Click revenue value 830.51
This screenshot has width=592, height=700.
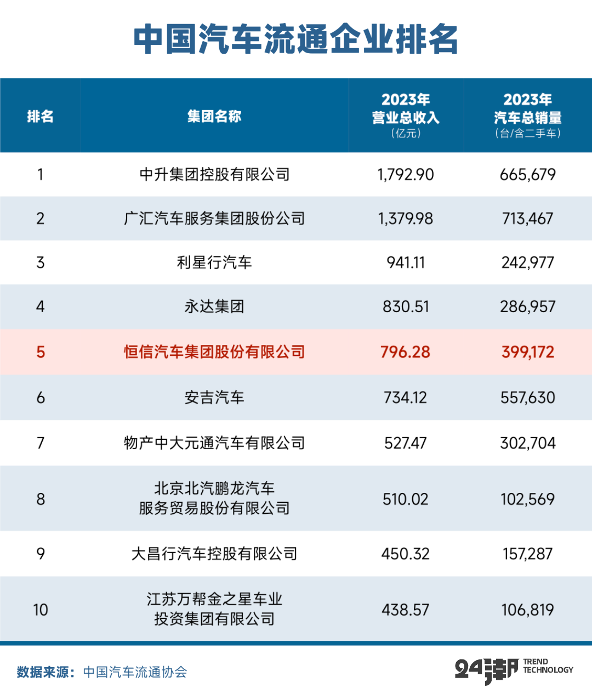pos(406,306)
